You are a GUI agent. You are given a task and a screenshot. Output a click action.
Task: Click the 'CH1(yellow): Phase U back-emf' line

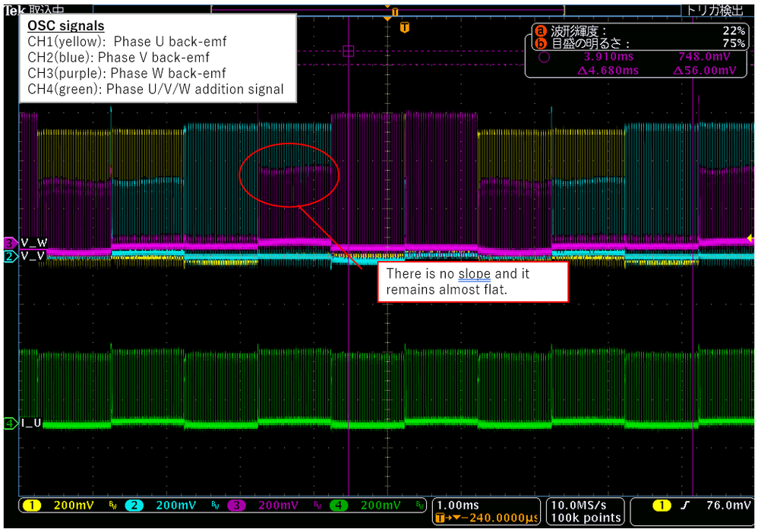(127, 42)
